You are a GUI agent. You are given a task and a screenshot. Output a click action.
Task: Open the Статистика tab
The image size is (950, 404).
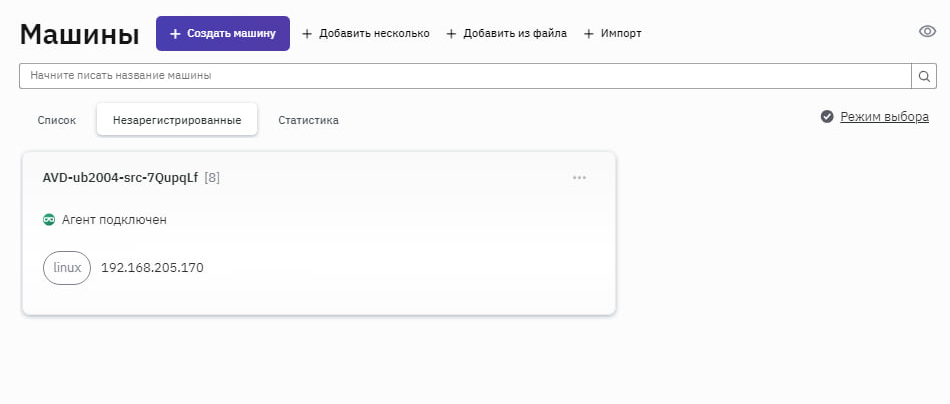308,120
